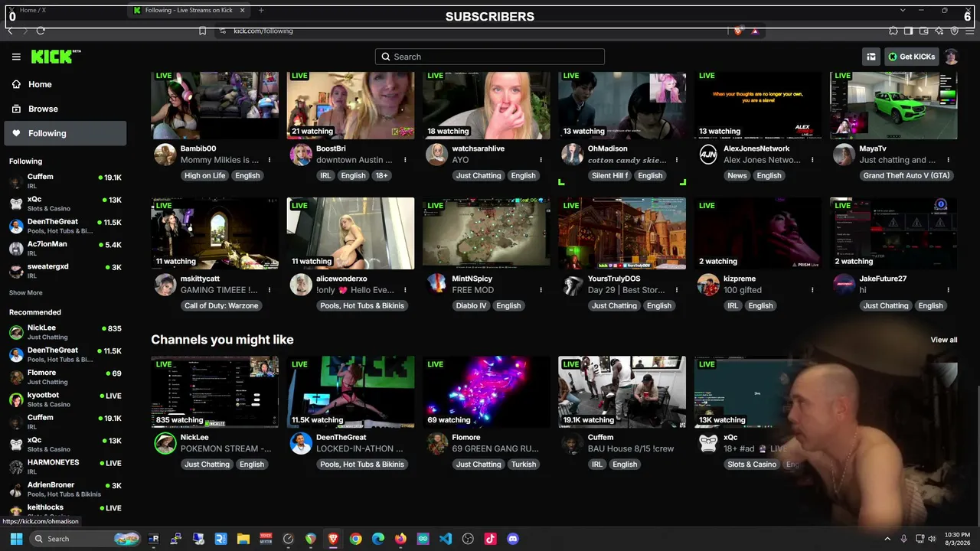Open the leaderboard icon beside Get KICKs
The width and height of the screenshot is (980, 551).
[x=871, y=57]
